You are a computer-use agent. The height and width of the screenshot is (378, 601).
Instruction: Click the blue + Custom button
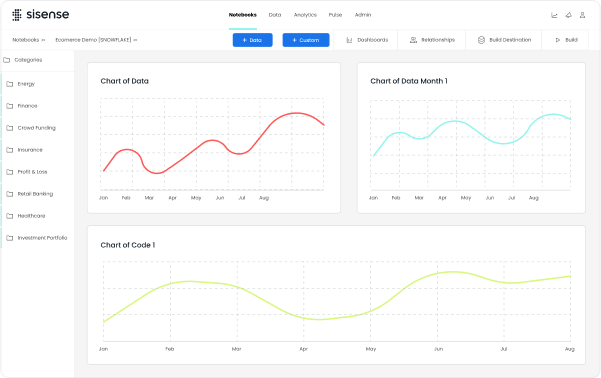[306, 40]
